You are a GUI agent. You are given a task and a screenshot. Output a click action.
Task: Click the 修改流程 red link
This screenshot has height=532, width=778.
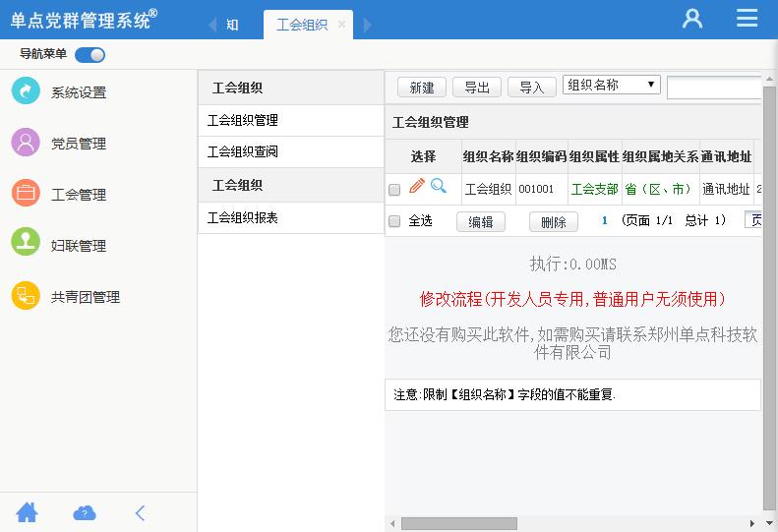pyautogui.click(x=572, y=299)
